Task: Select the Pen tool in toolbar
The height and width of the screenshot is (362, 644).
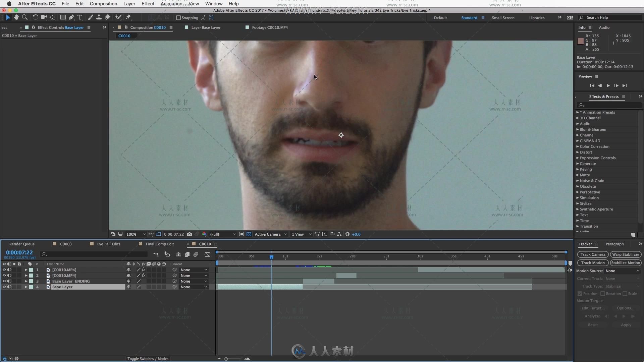Action: pyautogui.click(x=71, y=17)
